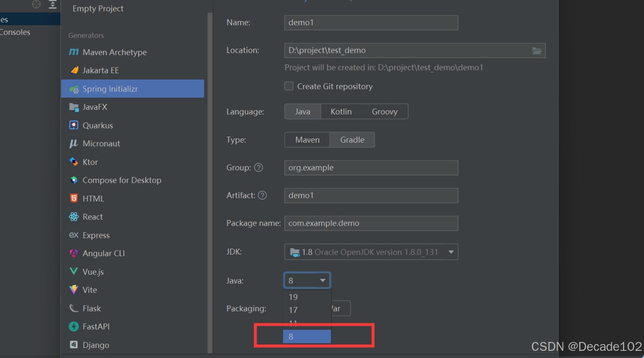Click the Flask generator icon

pyautogui.click(x=74, y=308)
